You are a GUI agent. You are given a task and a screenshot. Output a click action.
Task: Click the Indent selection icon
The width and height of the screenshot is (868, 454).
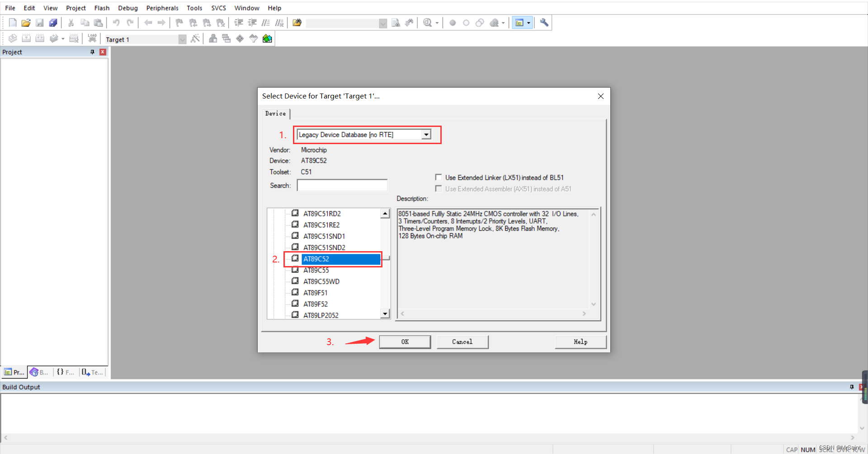coord(239,23)
